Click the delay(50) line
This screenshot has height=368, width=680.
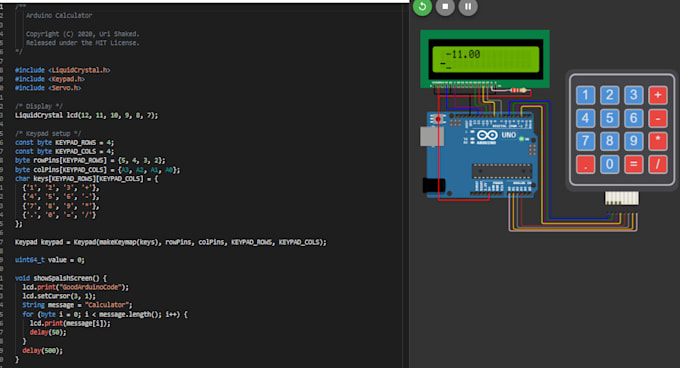click(48, 332)
